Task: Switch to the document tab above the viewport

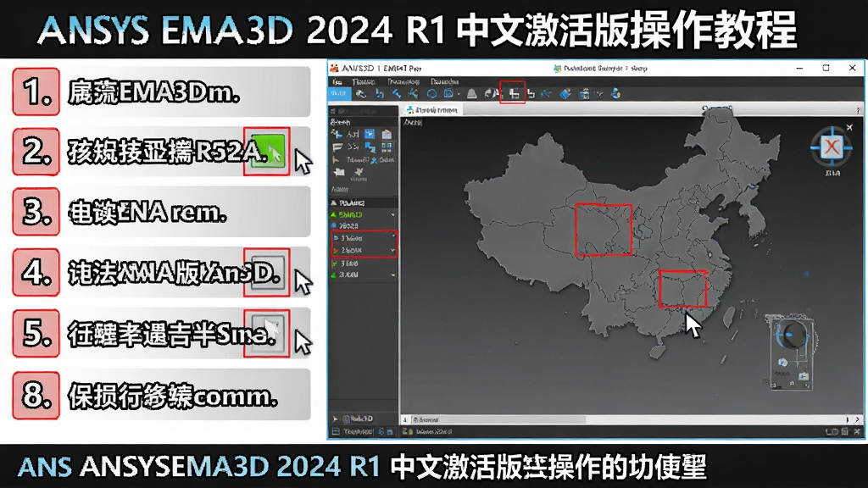Action: click(x=431, y=110)
